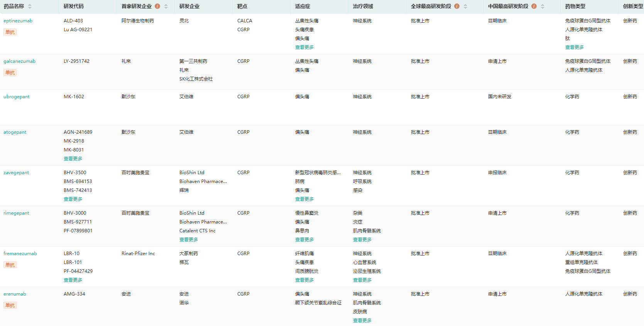Click target CALCA
The image size is (644, 326).
[245, 21]
